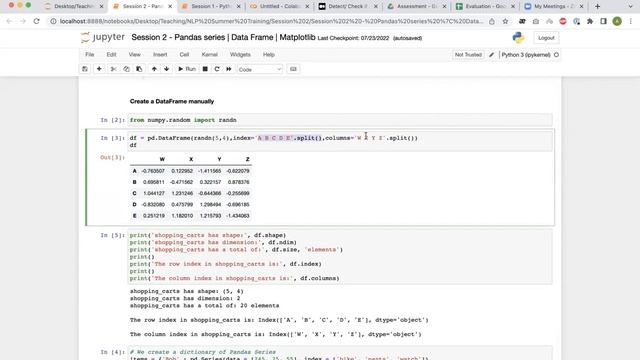Expand the browser tab search chevron
The height and width of the screenshot is (360, 640).
(630, 6)
